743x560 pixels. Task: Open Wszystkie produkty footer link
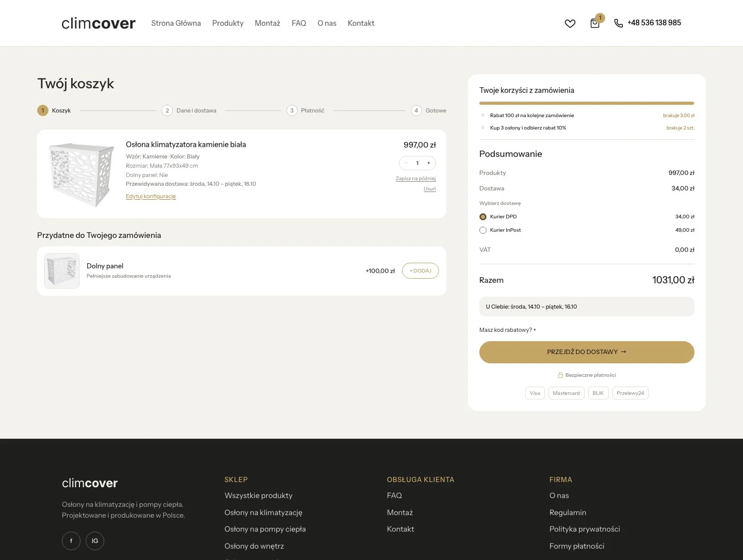(259, 495)
